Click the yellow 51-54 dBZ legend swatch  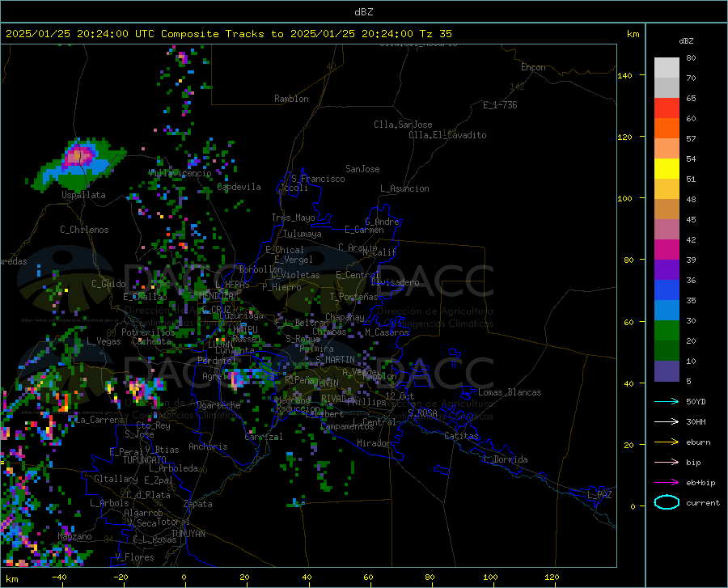pos(667,169)
